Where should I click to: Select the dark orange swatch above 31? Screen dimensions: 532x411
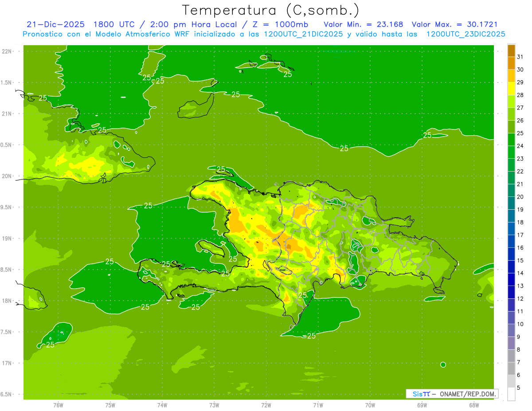(x=511, y=51)
